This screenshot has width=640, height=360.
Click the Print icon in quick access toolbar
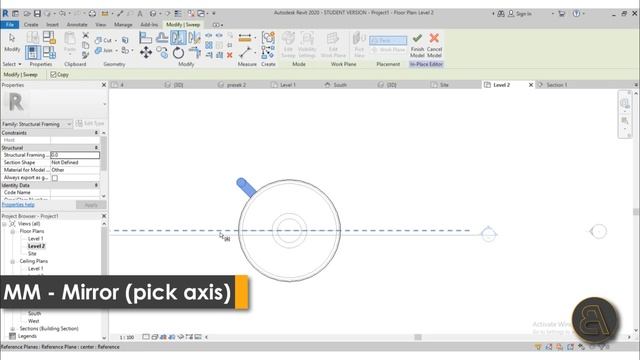(92, 13)
